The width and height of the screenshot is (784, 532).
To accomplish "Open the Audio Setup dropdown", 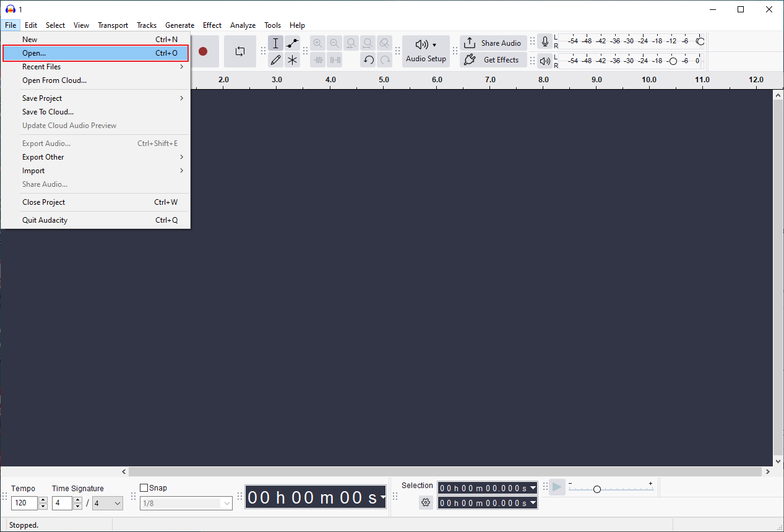I will (x=426, y=51).
